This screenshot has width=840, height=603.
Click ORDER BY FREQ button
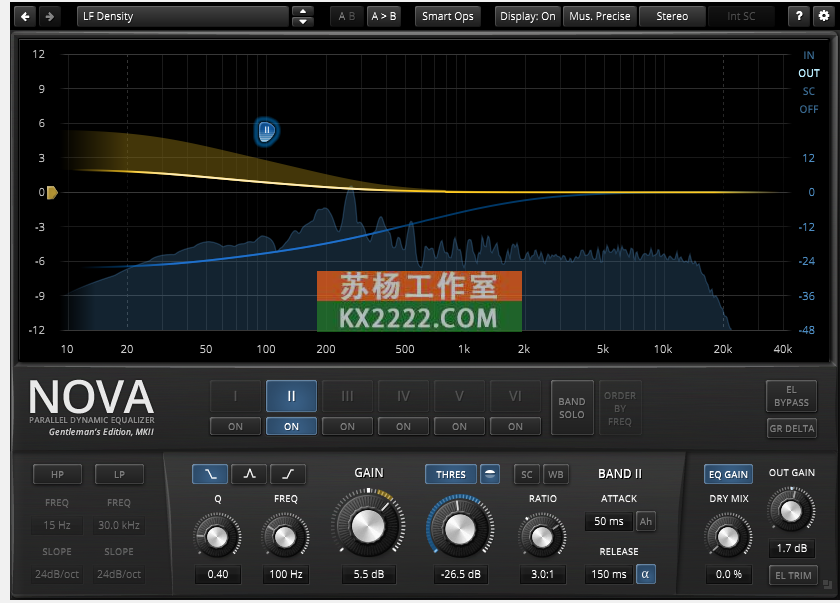pos(620,408)
